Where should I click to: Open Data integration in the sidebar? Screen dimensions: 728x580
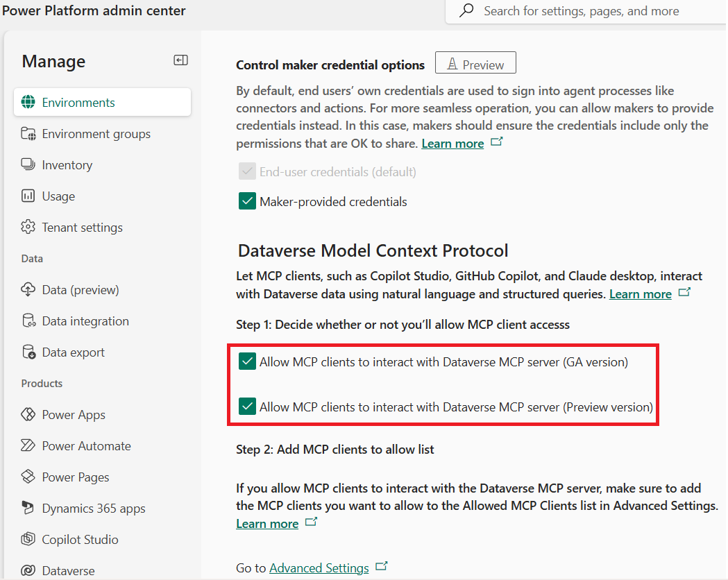[85, 321]
